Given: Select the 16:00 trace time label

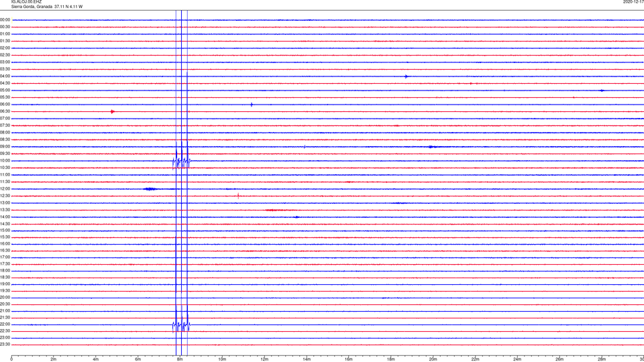Looking at the screenshot, I should (x=5, y=244).
